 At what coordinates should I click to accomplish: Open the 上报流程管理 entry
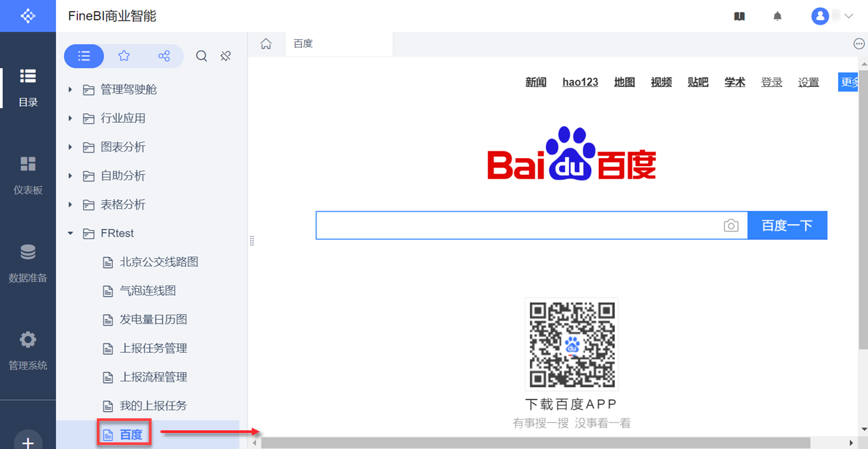pos(154,377)
